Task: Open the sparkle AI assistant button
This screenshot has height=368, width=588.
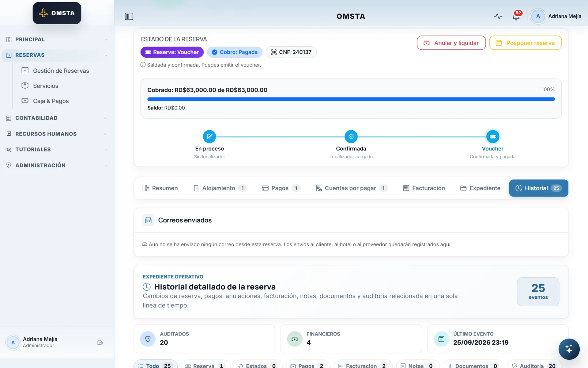Action: tap(569, 349)
